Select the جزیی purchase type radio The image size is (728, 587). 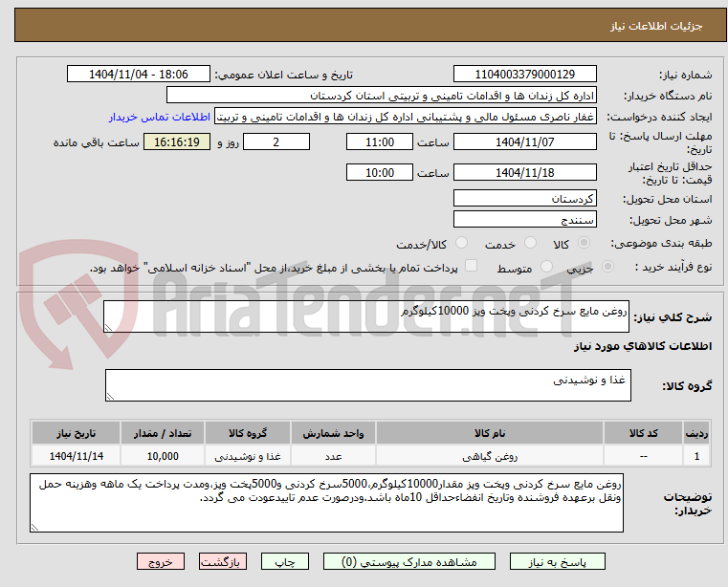coord(607,267)
